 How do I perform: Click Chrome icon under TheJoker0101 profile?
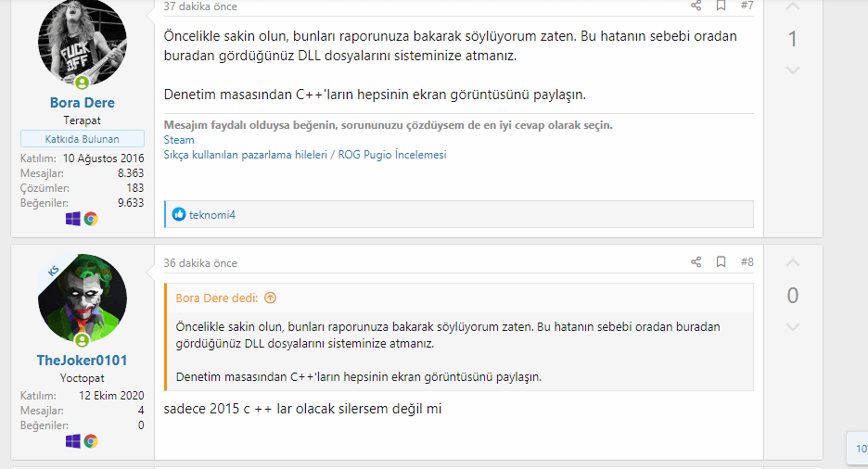[91, 441]
